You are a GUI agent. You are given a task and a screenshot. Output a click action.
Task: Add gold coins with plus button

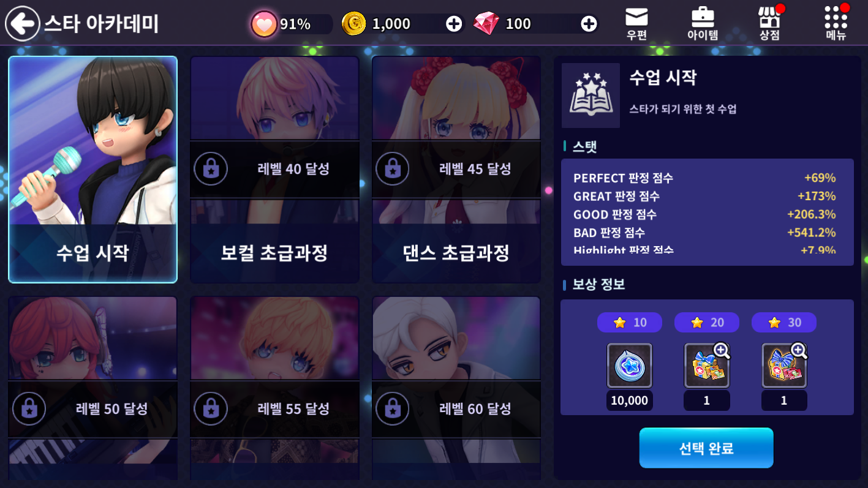click(x=454, y=24)
